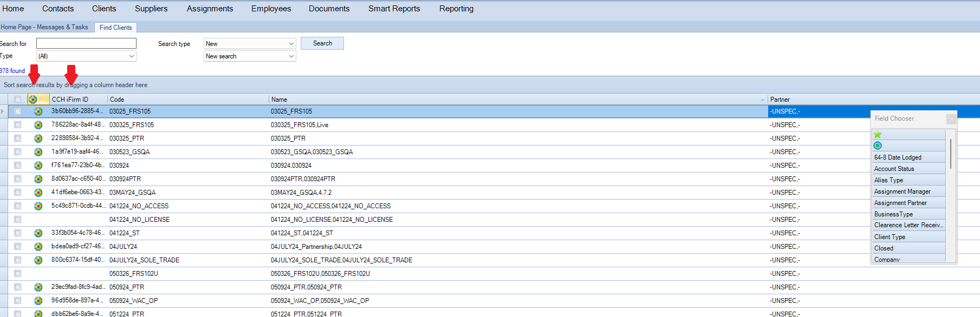The height and width of the screenshot is (317, 980).
Task: Click iFirm icon in row 030325_PTR
Action: coord(38,138)
